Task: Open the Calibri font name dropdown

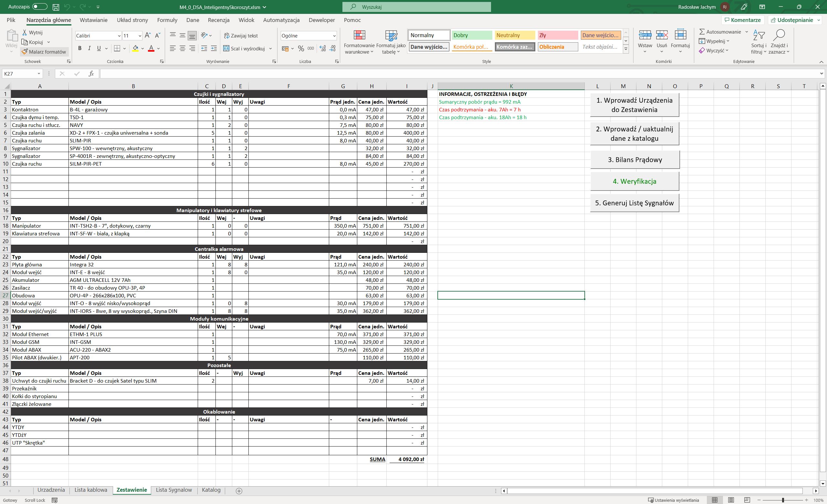Action: point(119,36)
